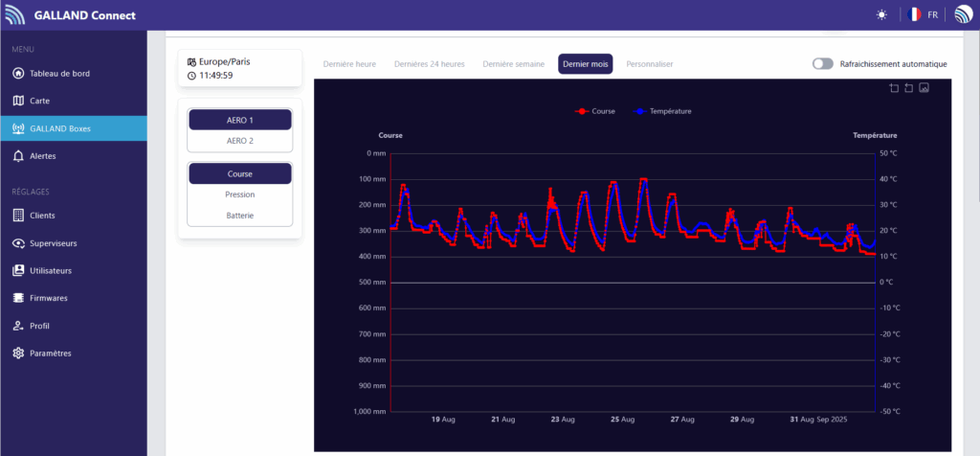The width and height of the screenshot is (980, 456).
Task: Click the chart zoom selection icon
Action: (x=894, y=88)
